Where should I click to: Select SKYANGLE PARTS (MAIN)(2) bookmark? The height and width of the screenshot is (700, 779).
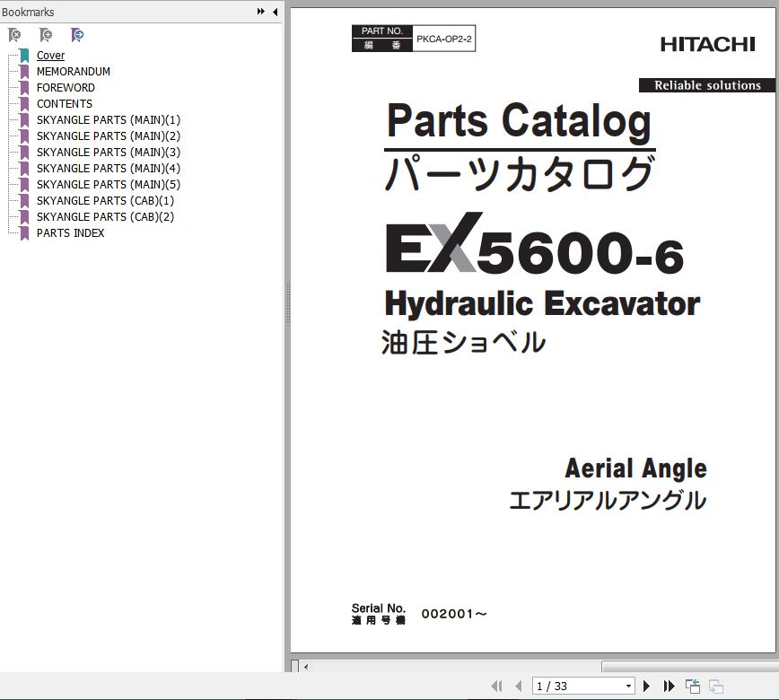[109, 136]
